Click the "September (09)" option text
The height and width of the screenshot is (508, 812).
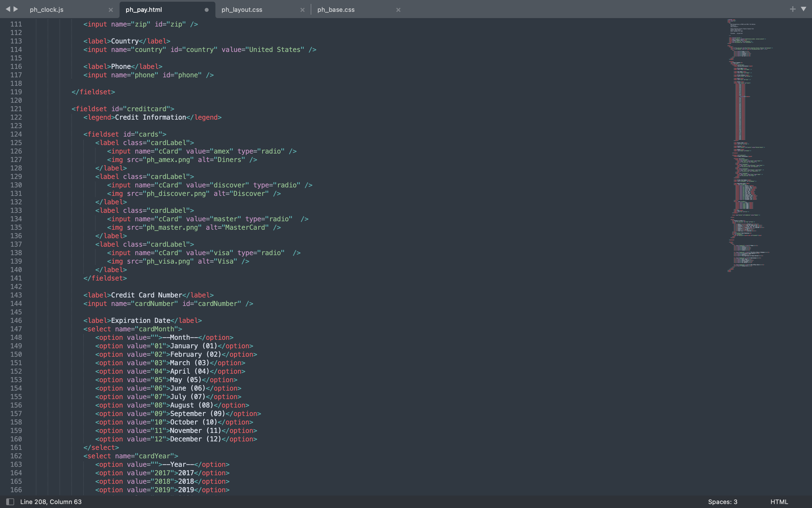point(198,413)
